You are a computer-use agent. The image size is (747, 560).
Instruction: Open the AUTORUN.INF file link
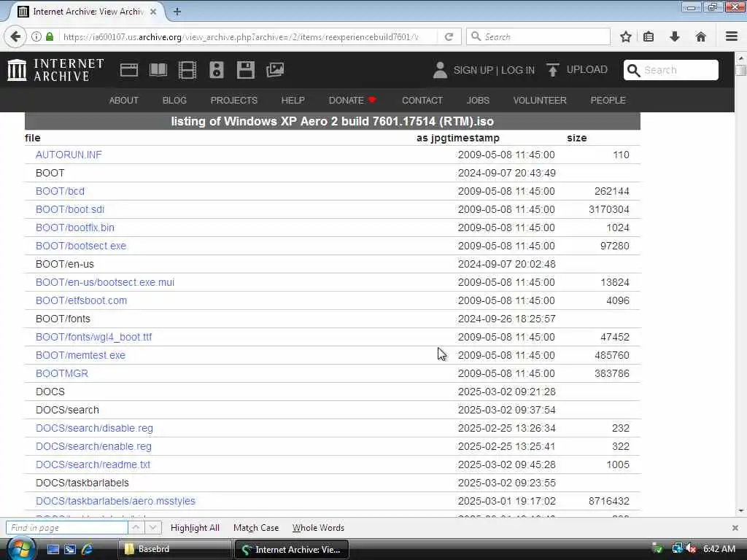tap(69, 155)
